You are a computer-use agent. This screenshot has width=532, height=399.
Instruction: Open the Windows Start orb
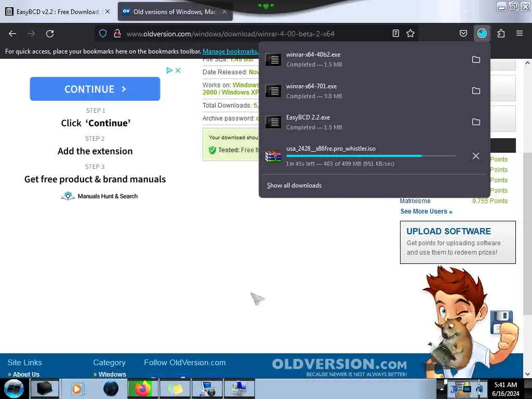tap(14, 389)
